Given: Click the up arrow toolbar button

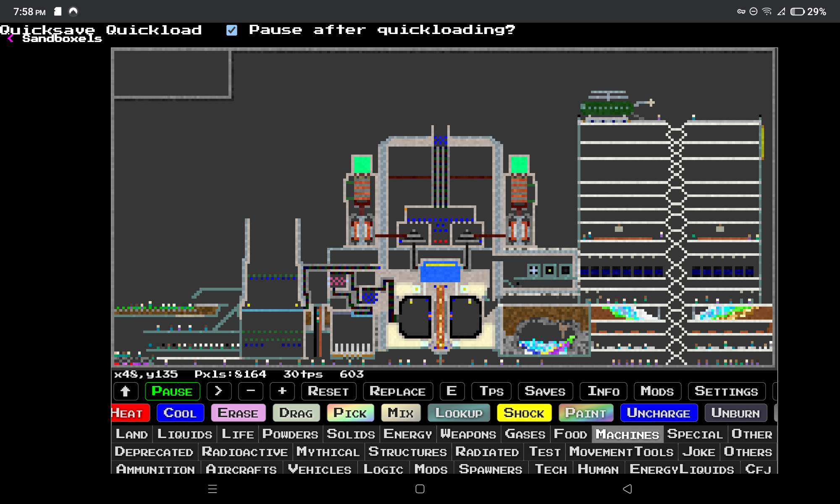Looking at the screenshot, I should (126, 391).
